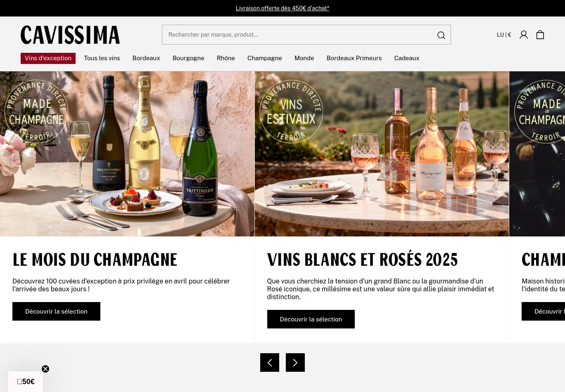Select Vins d'exception menu item
Screen dimensions: 565x392
[48, 58]
